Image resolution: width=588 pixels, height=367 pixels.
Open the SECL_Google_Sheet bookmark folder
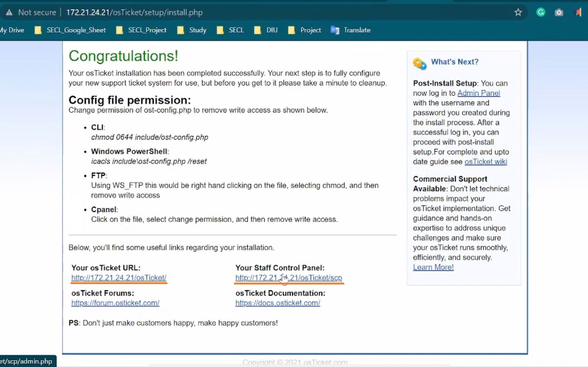click(x=70, y=30)
